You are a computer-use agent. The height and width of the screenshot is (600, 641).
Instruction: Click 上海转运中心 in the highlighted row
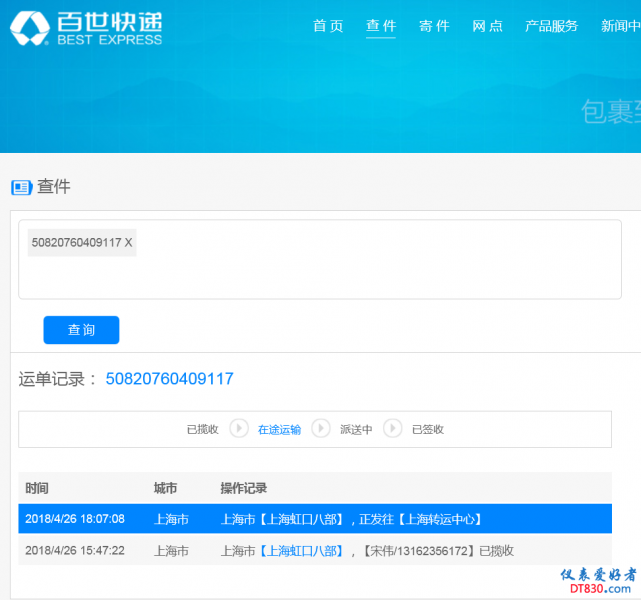pos(439,519)
